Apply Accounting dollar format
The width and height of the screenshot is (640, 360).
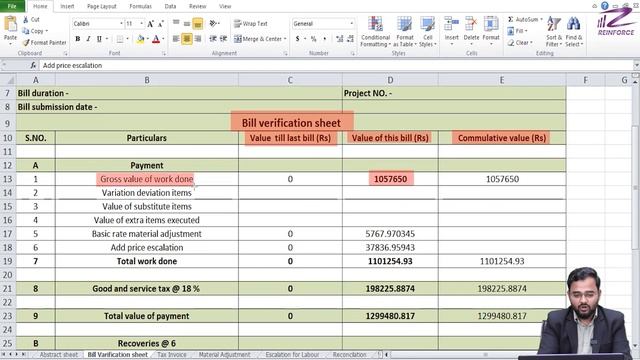298,39
